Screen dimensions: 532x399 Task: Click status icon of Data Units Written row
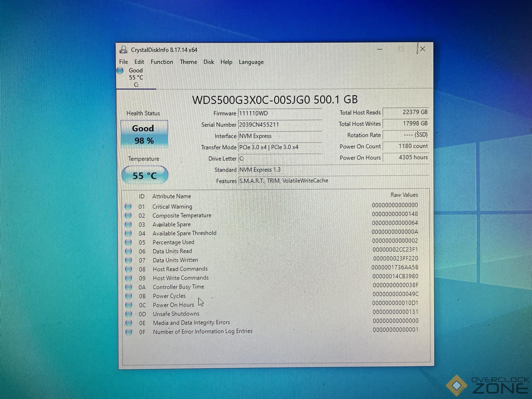click(x=128, y=260)
